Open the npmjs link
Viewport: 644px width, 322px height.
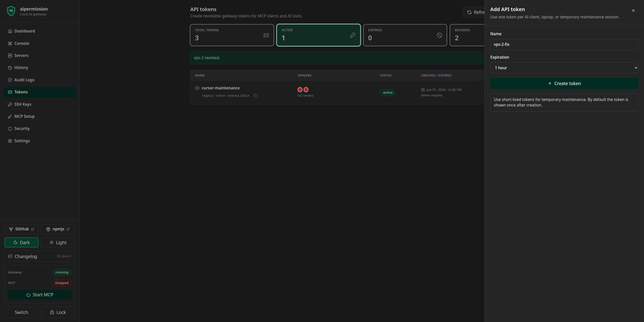[x=58, y=229]
